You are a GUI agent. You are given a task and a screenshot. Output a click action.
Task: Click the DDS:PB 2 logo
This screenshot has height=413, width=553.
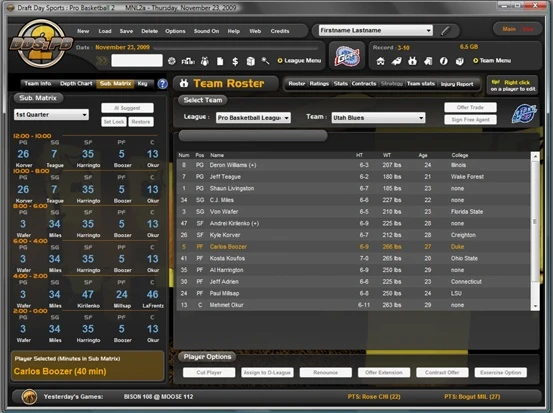(42, 44)
